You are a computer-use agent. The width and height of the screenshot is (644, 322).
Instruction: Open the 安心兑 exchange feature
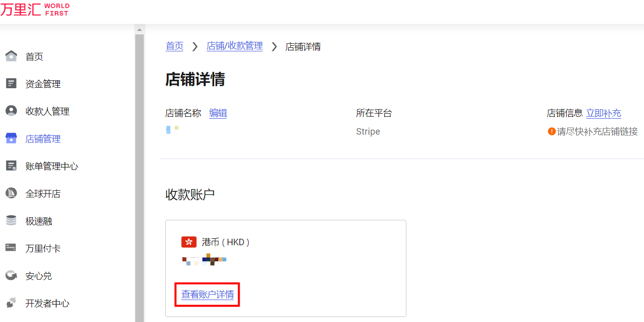[x=11, y=275]
